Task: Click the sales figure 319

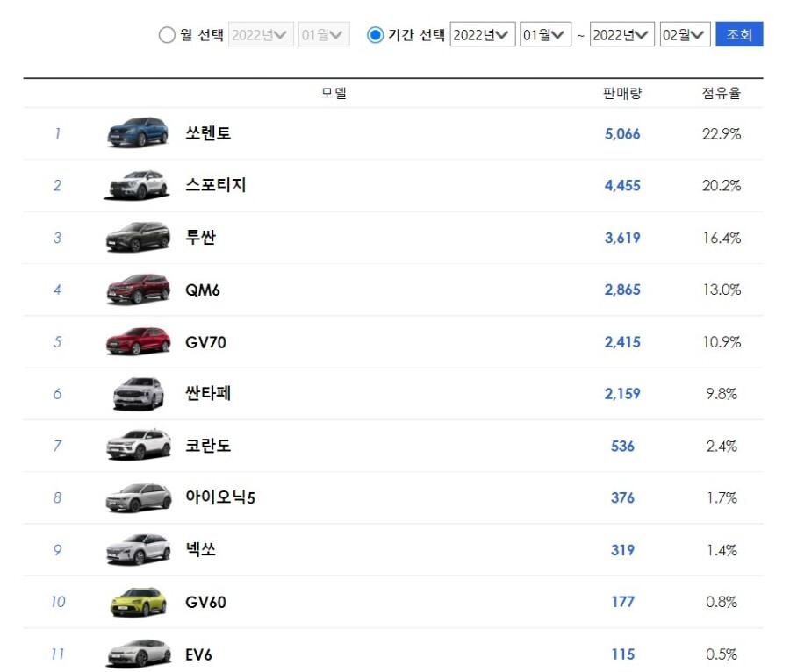Action: tap(622, 550)
